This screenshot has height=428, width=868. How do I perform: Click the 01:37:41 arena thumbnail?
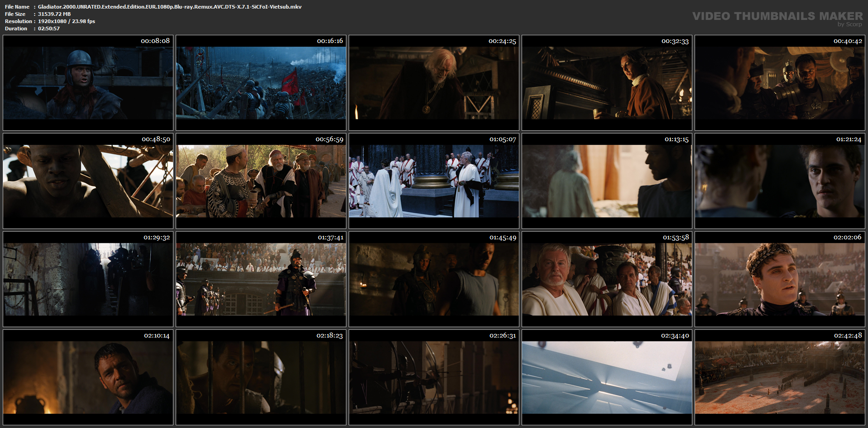click(x=261, y=279)
